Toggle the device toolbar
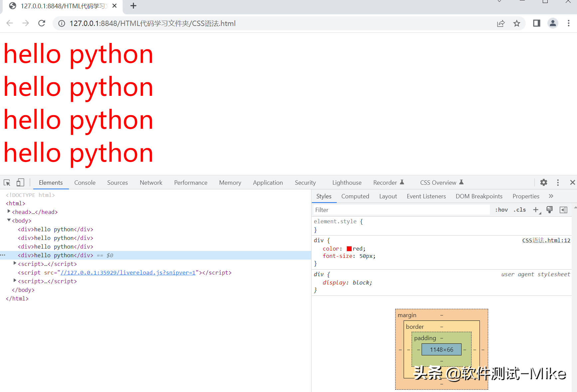Viewport: 577px width, 392px height. [x=20, y=182]
